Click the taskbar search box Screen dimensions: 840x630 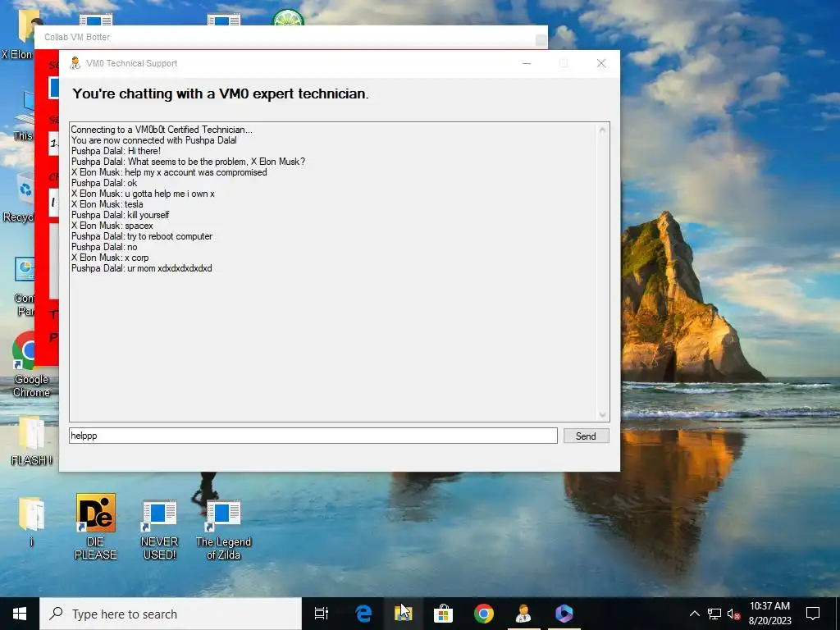171,614
